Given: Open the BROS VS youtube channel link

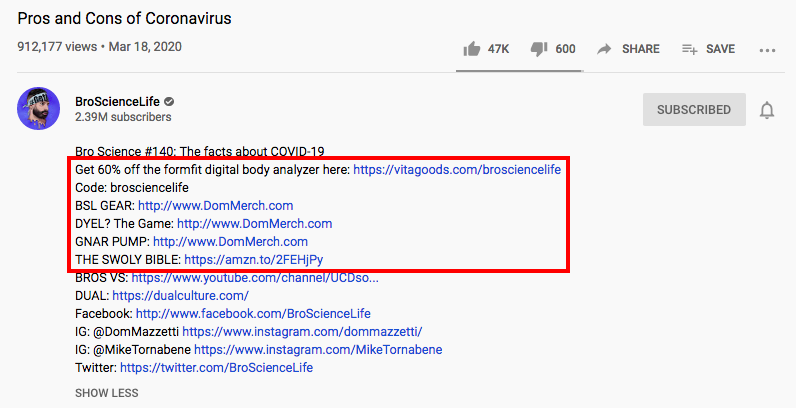Looking at the screenshot, I should coord(255,278).
